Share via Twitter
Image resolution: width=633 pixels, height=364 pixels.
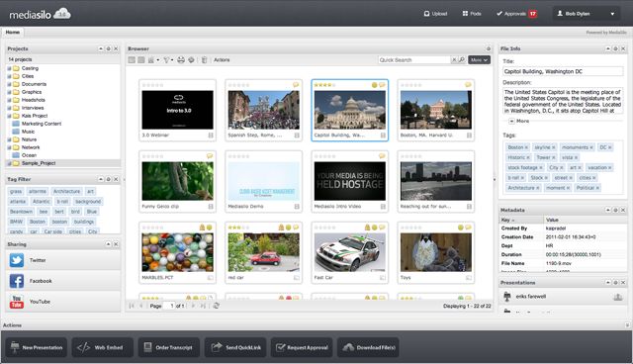(63, 260)
